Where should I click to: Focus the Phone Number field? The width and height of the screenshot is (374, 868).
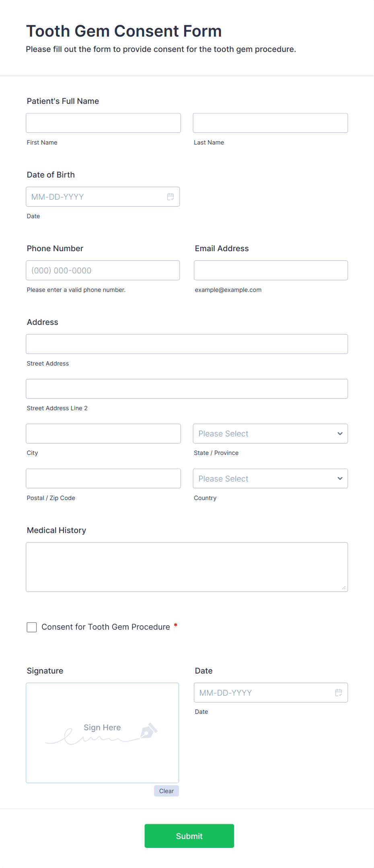pos(103,270)
